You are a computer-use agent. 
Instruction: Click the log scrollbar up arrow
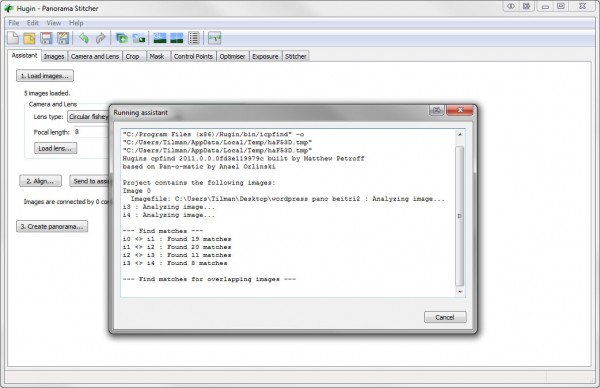tap(460, 135)
